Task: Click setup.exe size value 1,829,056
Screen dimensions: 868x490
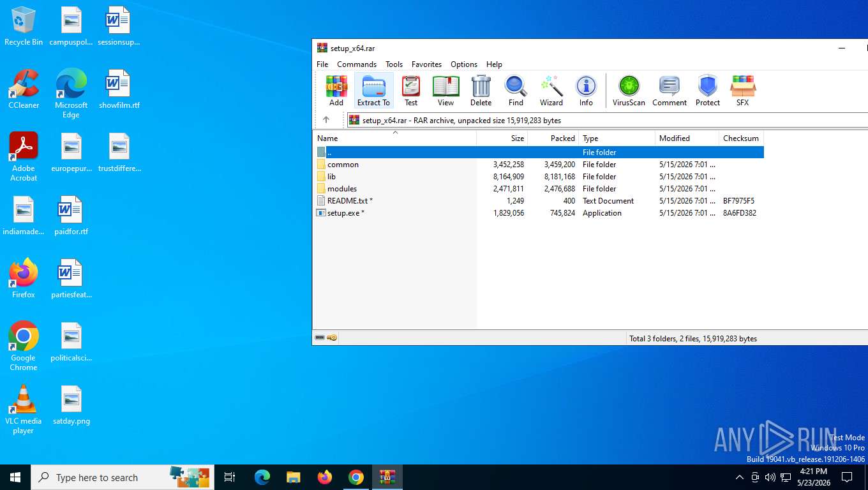Action: coord(509,213)
